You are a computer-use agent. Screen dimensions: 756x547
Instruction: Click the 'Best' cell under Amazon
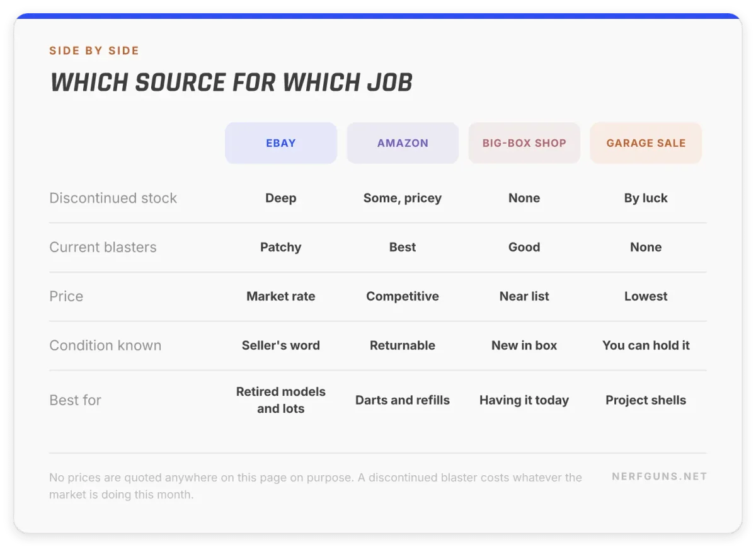(x=403, y=247)
